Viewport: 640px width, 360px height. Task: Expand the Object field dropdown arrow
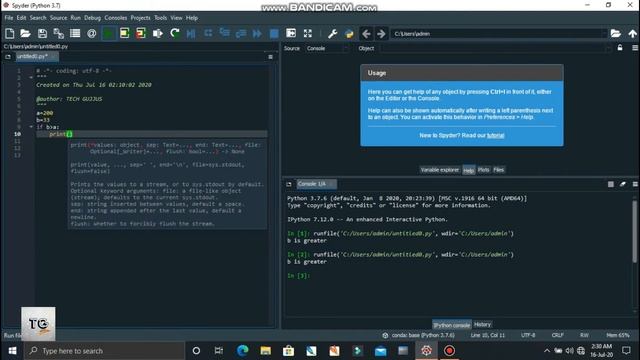(609, 48)
